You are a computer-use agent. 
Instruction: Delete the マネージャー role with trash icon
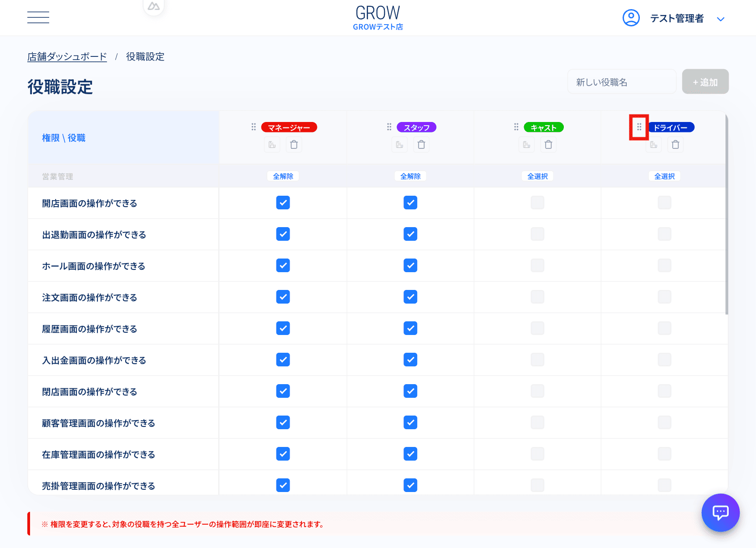point(294,145)
